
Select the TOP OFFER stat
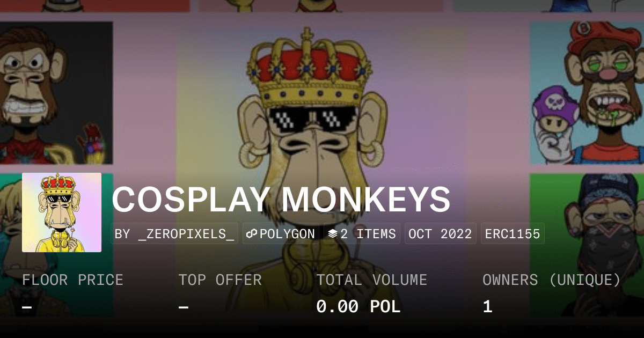click(220, 293)
